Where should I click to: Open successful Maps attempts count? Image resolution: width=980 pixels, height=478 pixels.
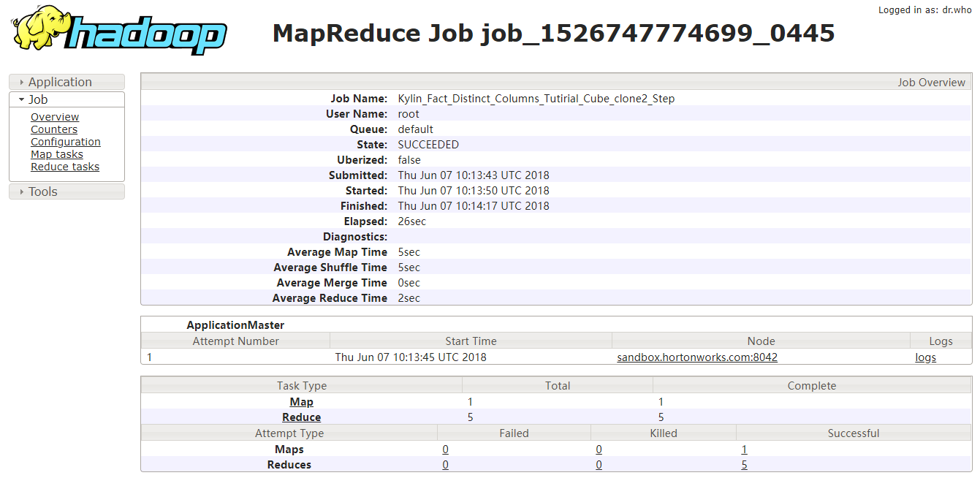(744, 449)
